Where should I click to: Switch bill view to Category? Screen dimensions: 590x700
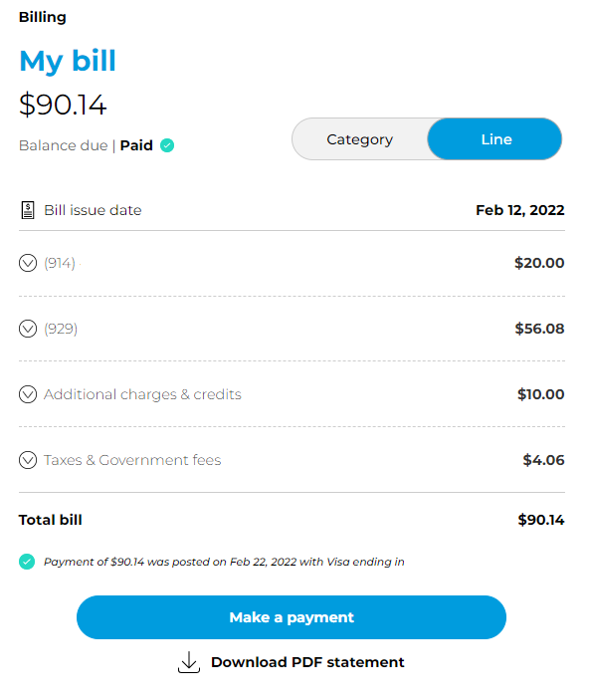pos(360,139)
